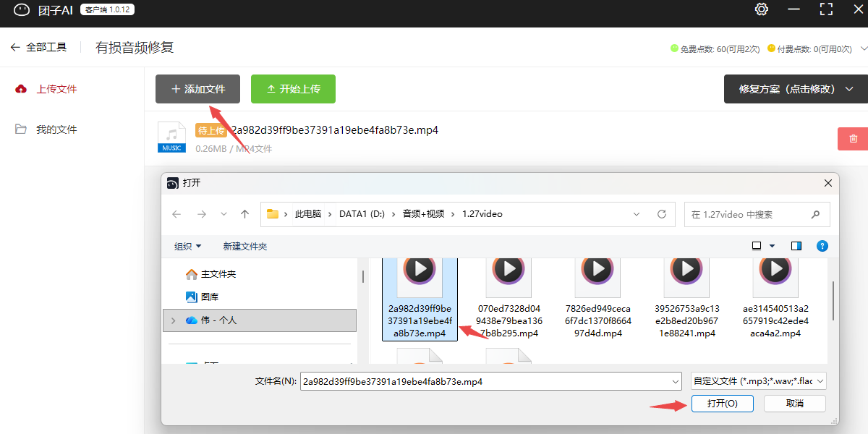Select 主文件夹 in navigation pane
Screen dimensions: 868x434
(x=211, y=274)
